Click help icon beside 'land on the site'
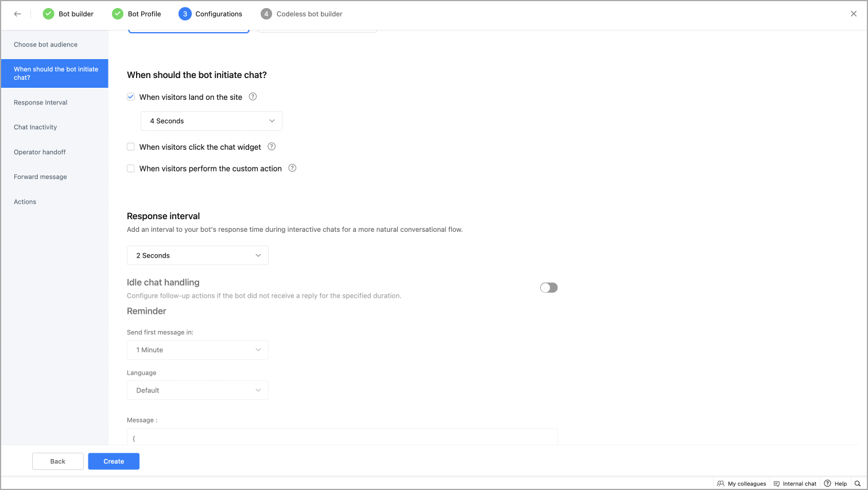This screenshot has height=490, width=868. tap(253, 97)
